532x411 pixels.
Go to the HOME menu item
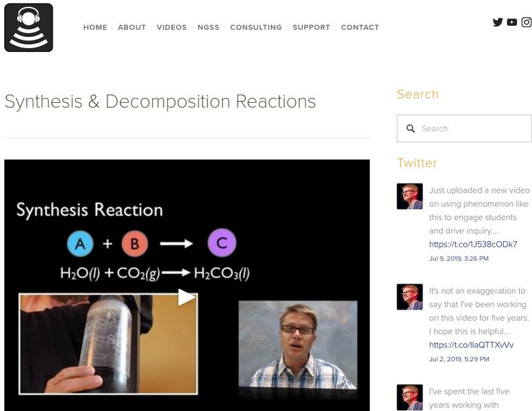(x=95, y=27)
